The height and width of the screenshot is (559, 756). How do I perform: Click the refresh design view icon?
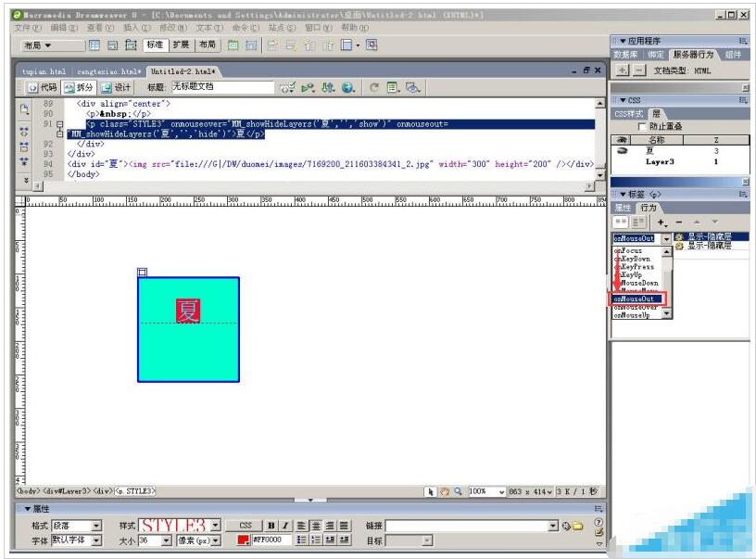coord(374,87)
